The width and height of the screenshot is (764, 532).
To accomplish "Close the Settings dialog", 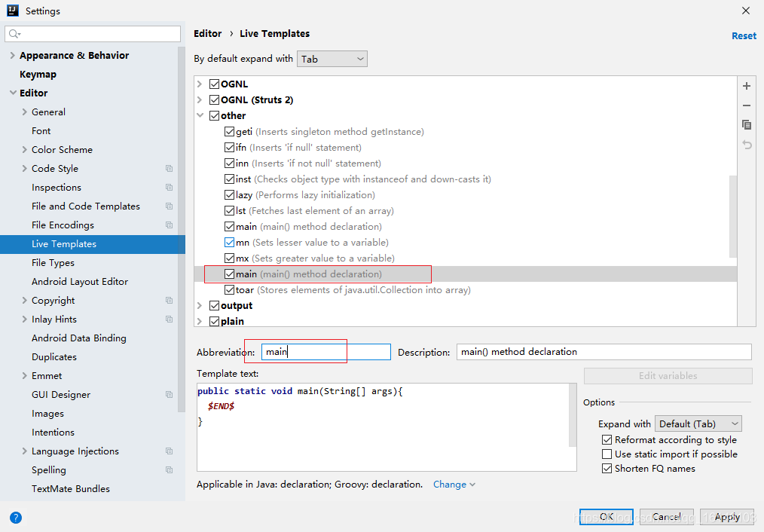I will (x=745, y=11).
